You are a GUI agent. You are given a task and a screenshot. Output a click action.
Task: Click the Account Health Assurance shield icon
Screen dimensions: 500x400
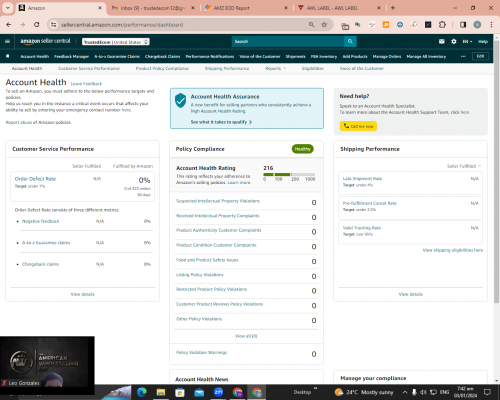pyautogui.click(x=180, y=100)
